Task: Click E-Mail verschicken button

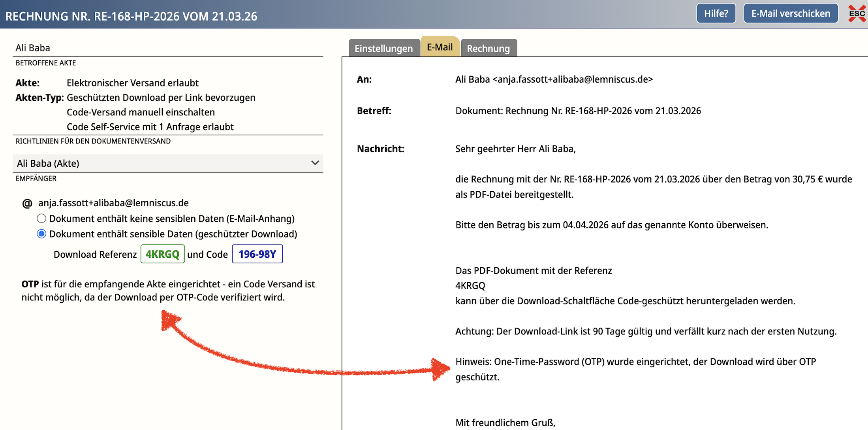Action: 791,13
